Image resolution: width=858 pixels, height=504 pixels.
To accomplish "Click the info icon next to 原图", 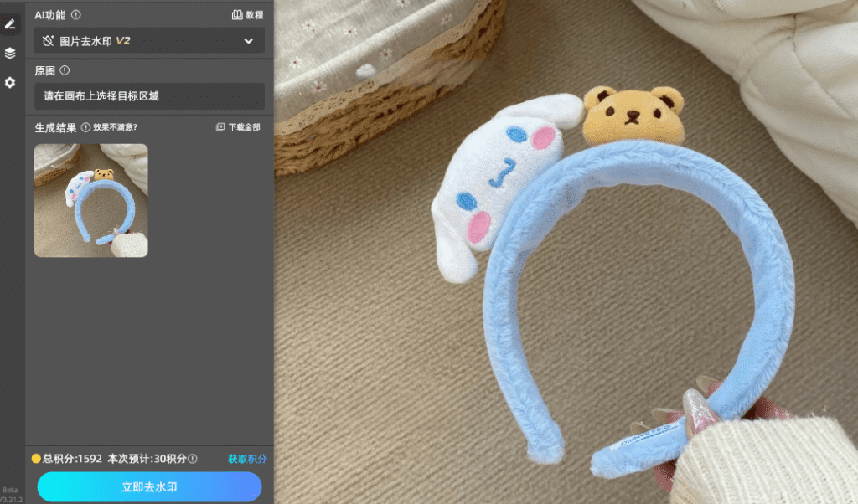I will [65, 71].
